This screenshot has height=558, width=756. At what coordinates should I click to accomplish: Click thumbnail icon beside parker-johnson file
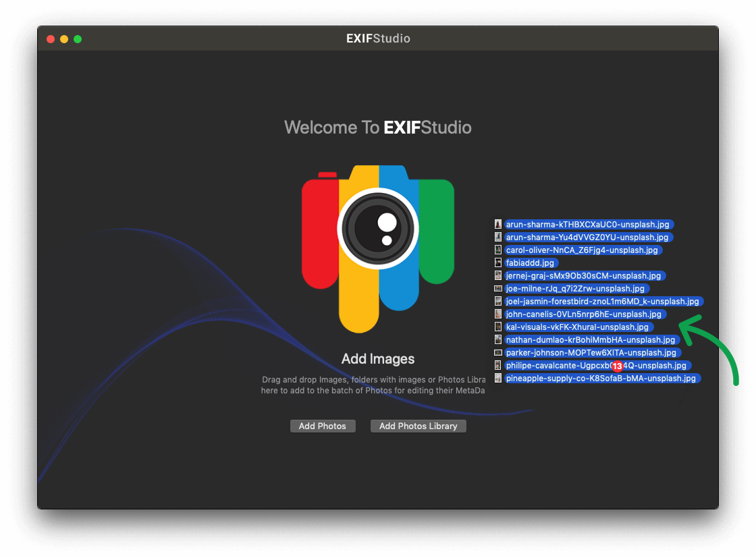point(498,353)
